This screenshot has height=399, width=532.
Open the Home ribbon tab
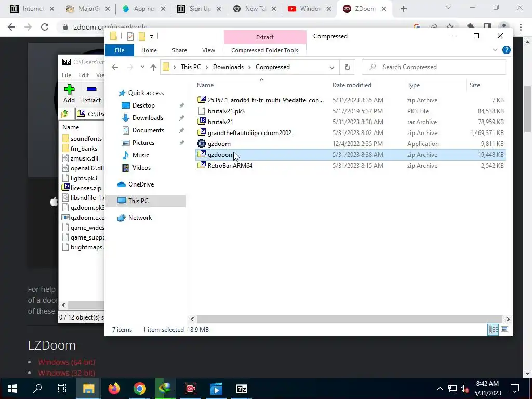point(149,50)
